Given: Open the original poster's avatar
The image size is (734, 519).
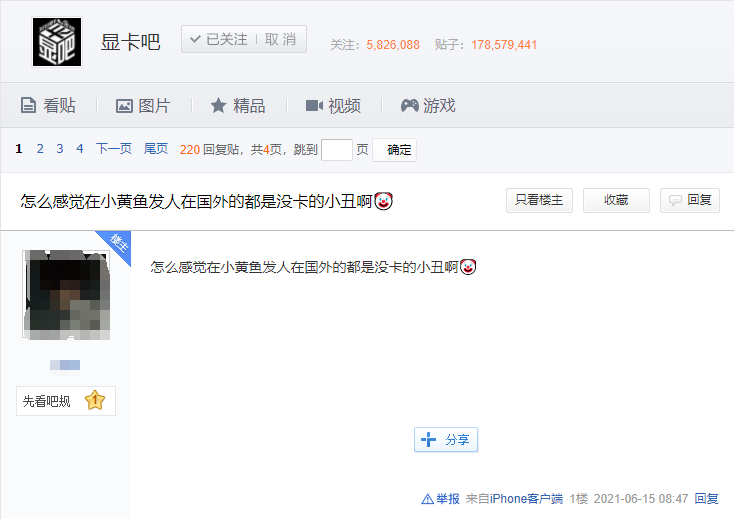Looking at the screenshot, I should click(67, 295).
